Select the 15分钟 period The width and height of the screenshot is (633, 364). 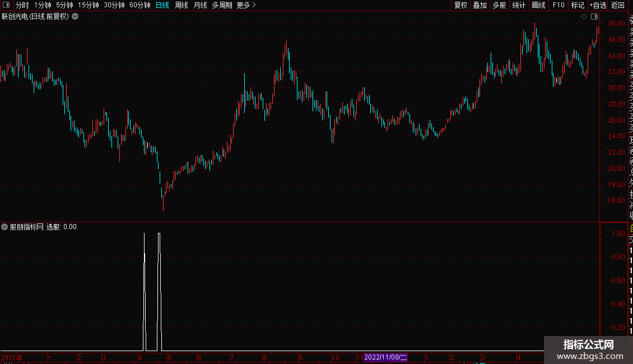89,5
